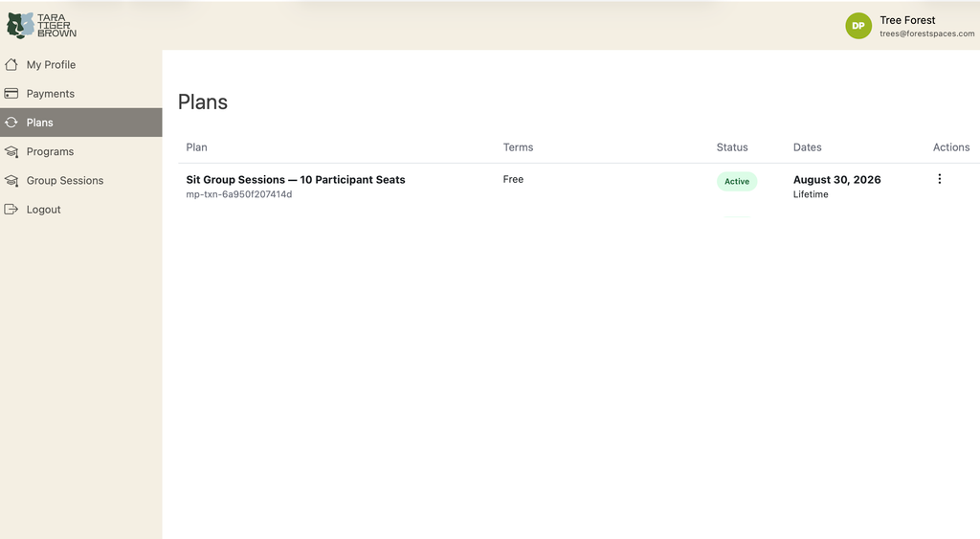Image resolution: width=980 pixels, height=539 pixels.
Task: Open the three-dot actions menu for Sit Group Sessions
Action: (939, 179)
